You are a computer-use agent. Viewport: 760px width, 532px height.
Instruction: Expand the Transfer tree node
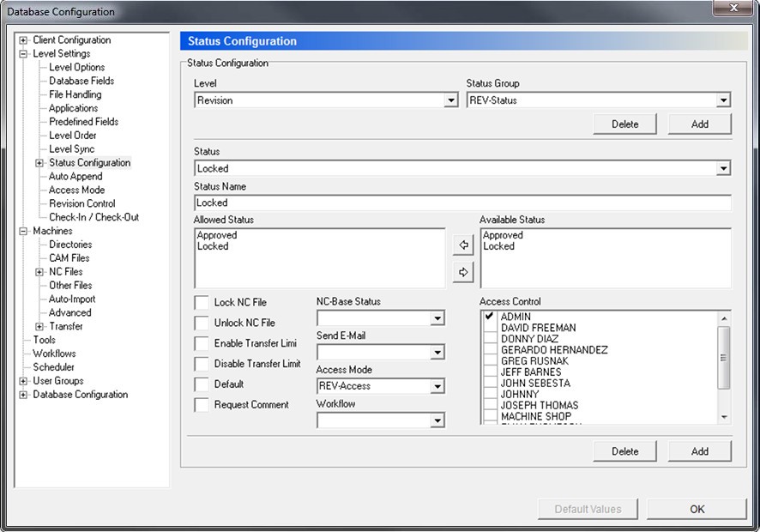39,326
